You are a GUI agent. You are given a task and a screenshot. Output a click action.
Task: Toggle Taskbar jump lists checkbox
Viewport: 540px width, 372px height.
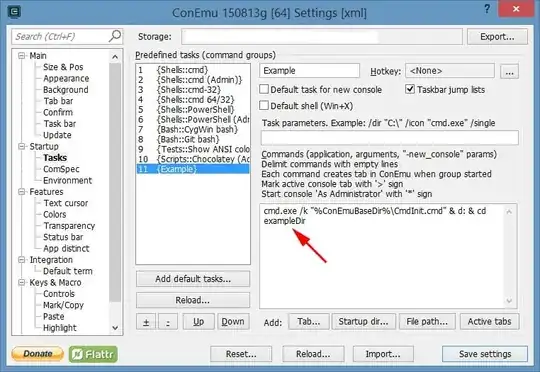tap(410, 89)
